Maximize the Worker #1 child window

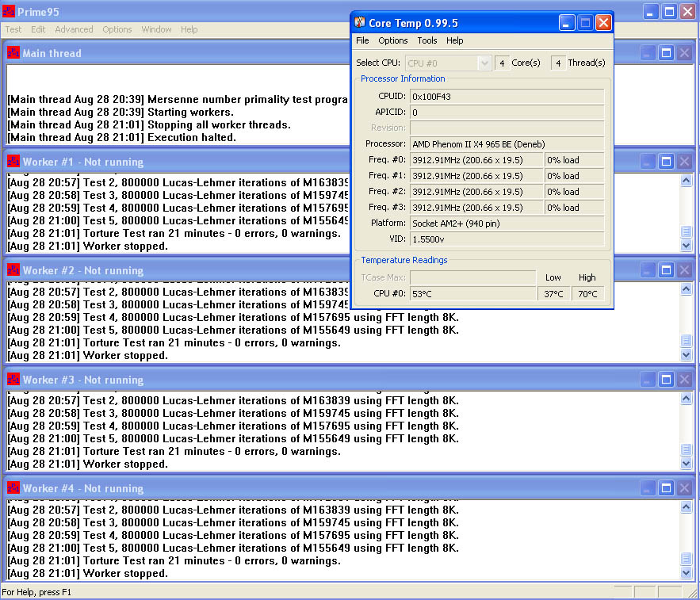click(666, 161)
